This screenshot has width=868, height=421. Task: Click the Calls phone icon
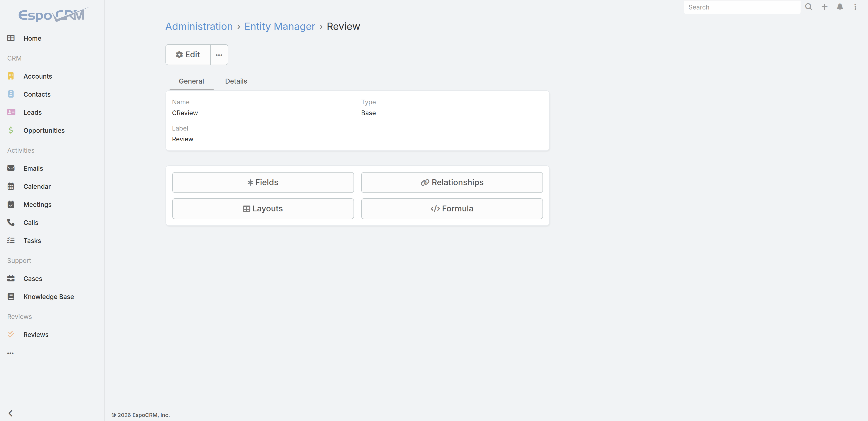[x=11, y=222]
